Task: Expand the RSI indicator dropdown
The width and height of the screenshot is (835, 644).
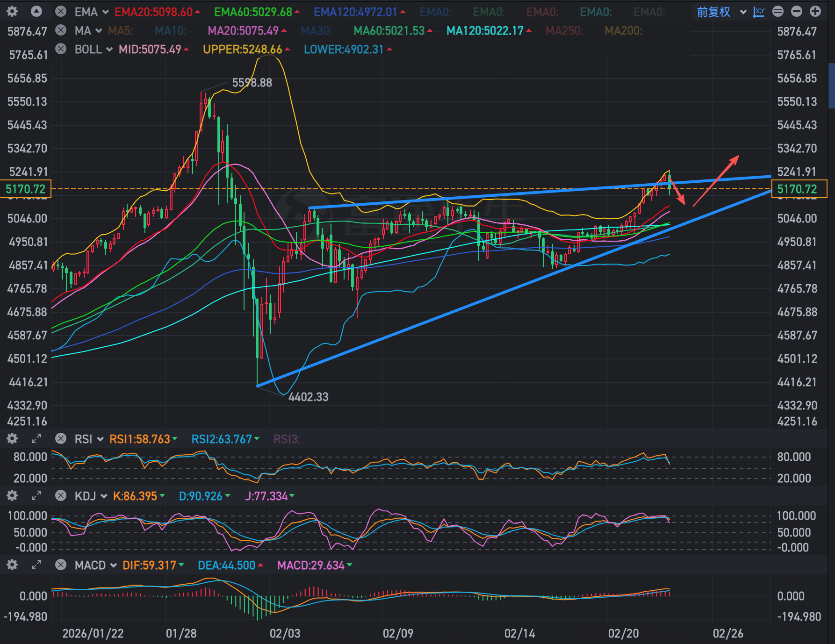Action: 100,439
